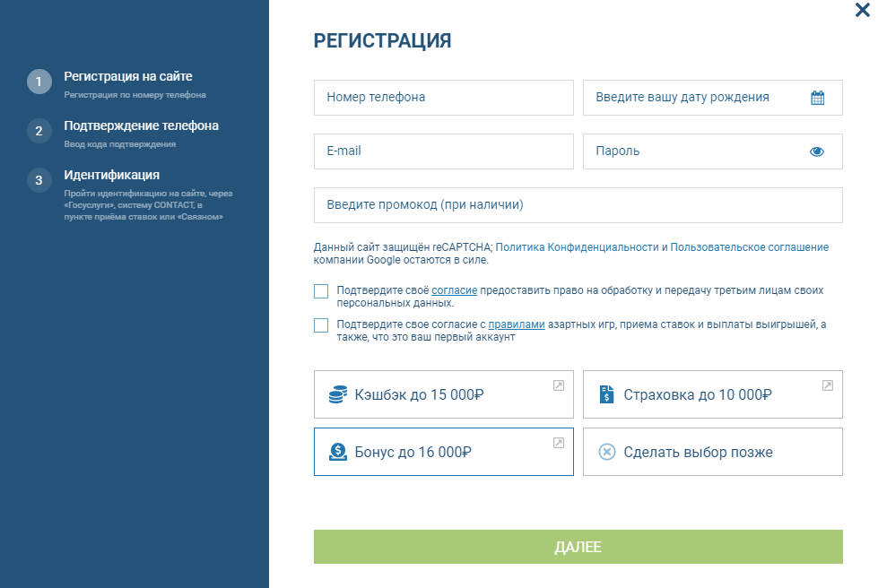
Task: Click Идентификация step title
Action: [111, 175]
